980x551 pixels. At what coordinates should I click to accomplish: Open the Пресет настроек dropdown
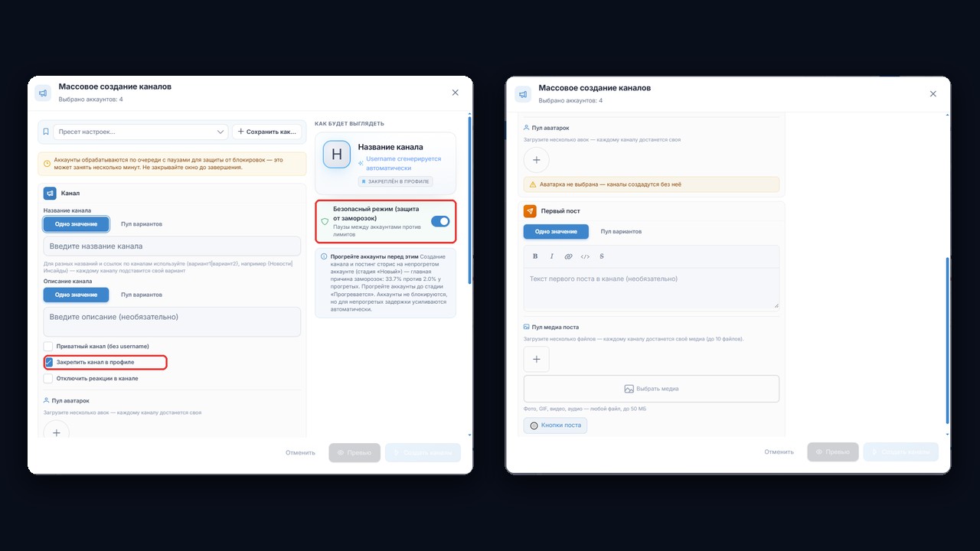pos(141,132)
